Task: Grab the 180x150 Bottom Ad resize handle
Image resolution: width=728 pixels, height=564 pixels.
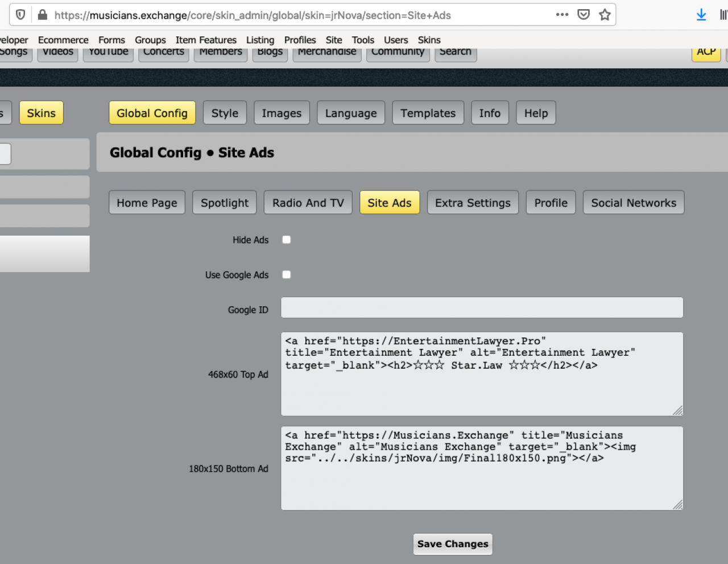Action: coord(677,505)
